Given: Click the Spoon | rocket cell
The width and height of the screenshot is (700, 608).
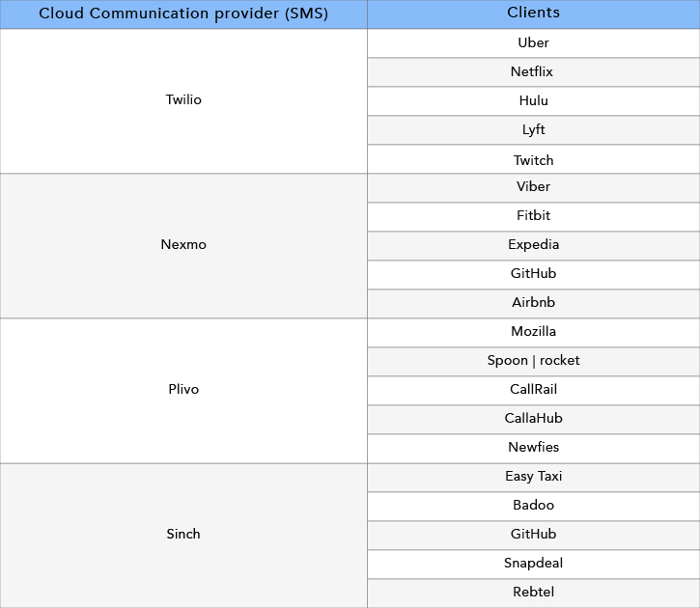Looking at the screenshot, I should pos(534,362).
